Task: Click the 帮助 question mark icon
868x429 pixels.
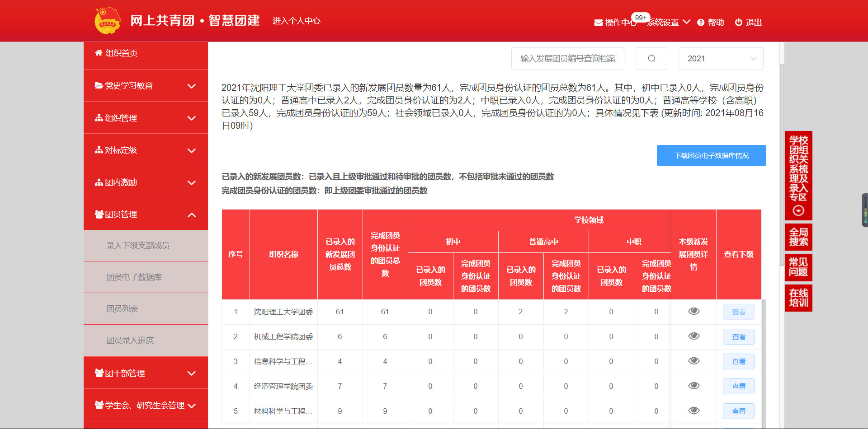Action: (701, 23)
